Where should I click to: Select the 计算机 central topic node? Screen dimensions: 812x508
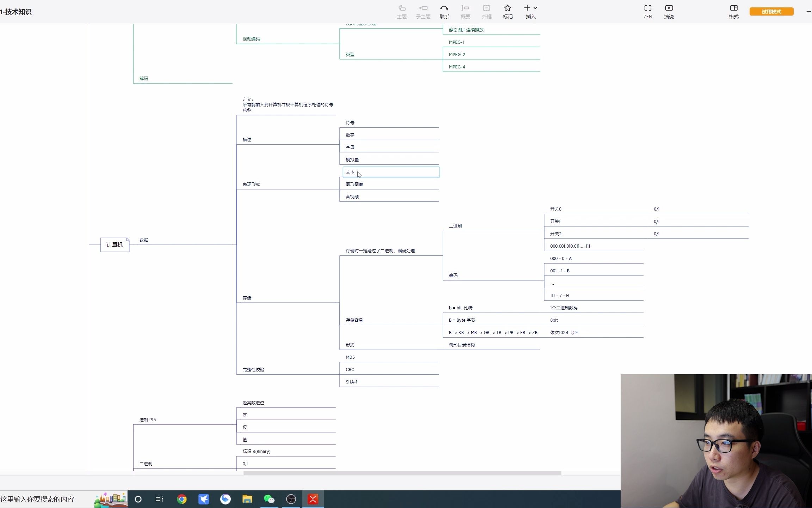tap(115, 245)
